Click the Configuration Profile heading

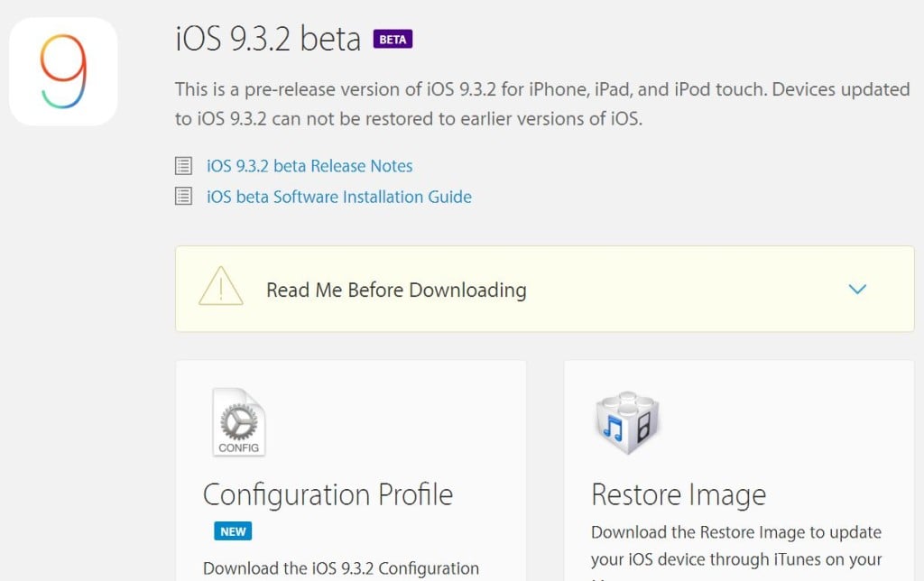click(x=328, y=494)
